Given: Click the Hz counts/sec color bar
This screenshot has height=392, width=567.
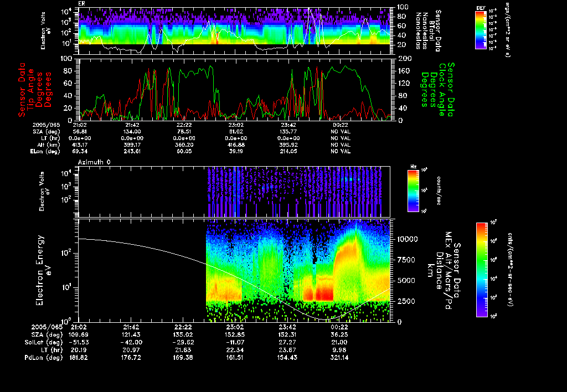Looking at the screenshot, I should 413,190.
